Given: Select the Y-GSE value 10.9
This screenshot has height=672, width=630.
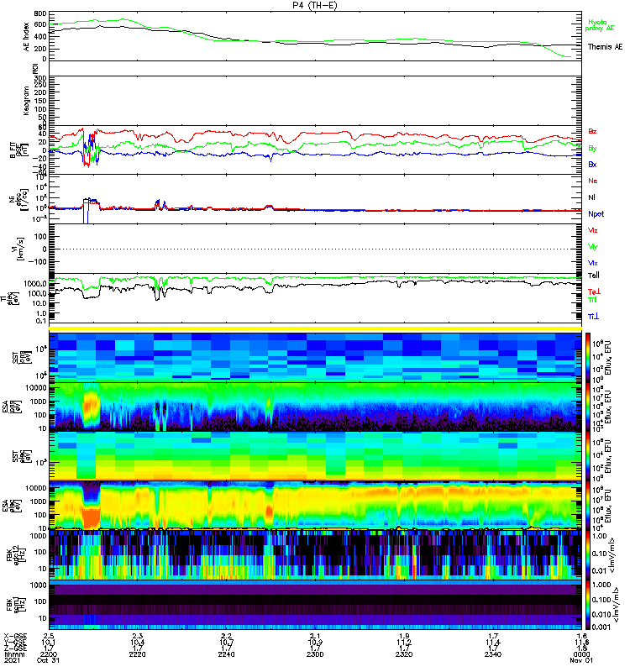Looking at the screenshot, I should point(315,643).
